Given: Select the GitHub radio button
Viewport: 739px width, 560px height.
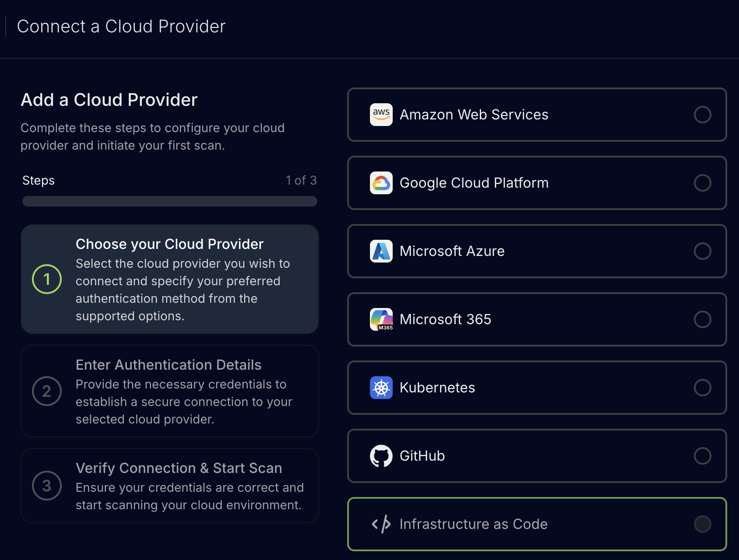Looking at the screenshot, I should click(703, 456).
